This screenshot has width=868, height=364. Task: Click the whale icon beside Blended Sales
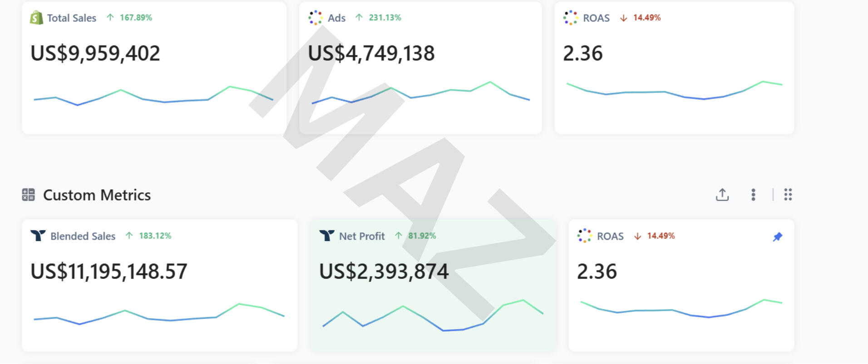pos(38,236)
